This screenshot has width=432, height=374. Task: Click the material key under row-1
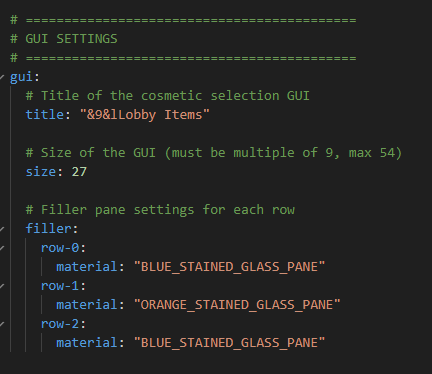(x=87, y=305)
